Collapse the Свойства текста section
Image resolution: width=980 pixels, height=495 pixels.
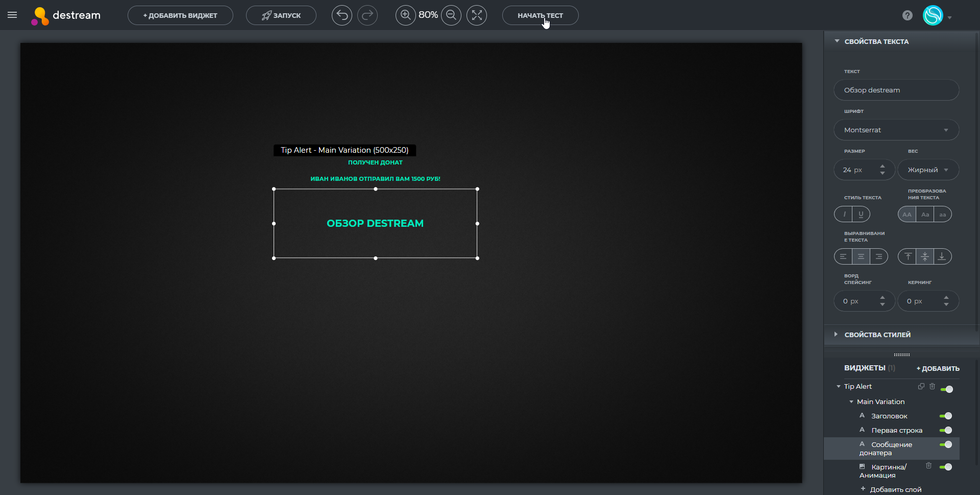click(x=837, y=41)
